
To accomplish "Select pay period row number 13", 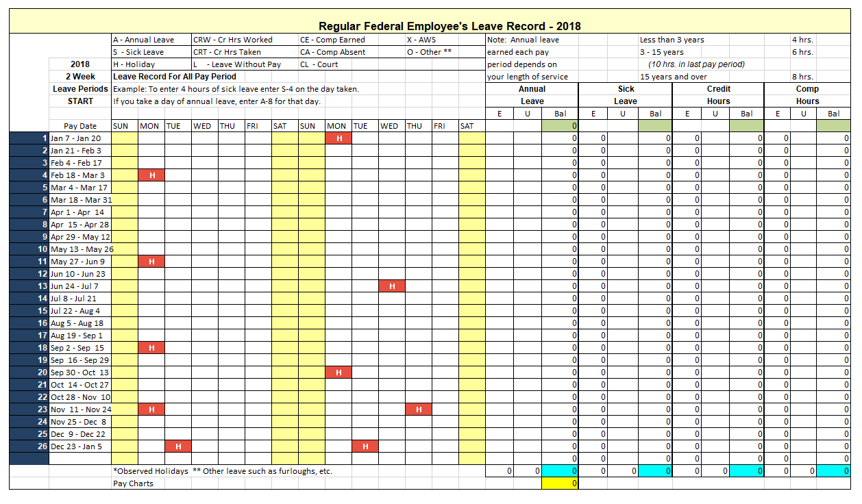I will click(29, 286).
